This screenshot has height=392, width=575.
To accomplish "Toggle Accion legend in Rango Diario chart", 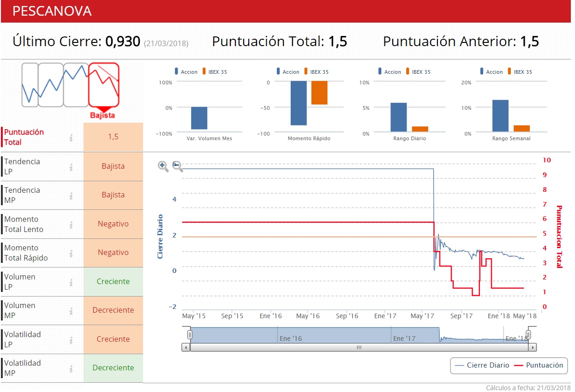I will [390, 71].
